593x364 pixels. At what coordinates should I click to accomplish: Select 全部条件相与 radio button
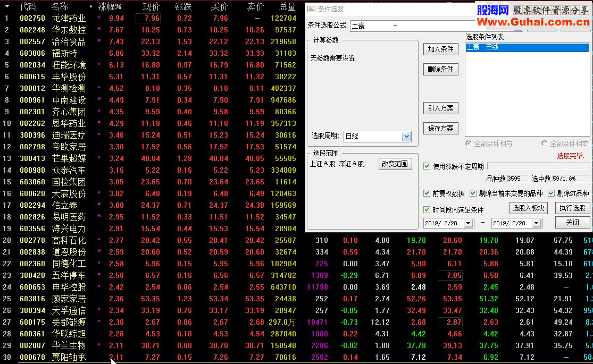pos(468,143)
